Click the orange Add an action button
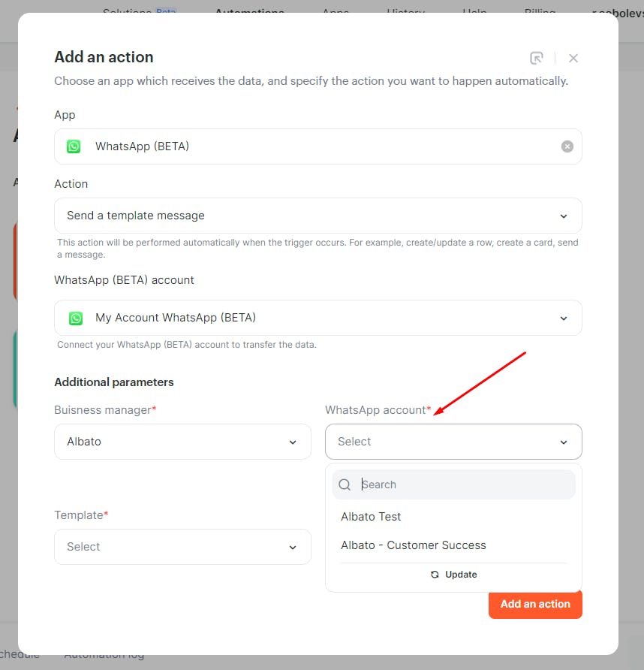This screenshot has height=670, width=644. click(x=535, y=604)
